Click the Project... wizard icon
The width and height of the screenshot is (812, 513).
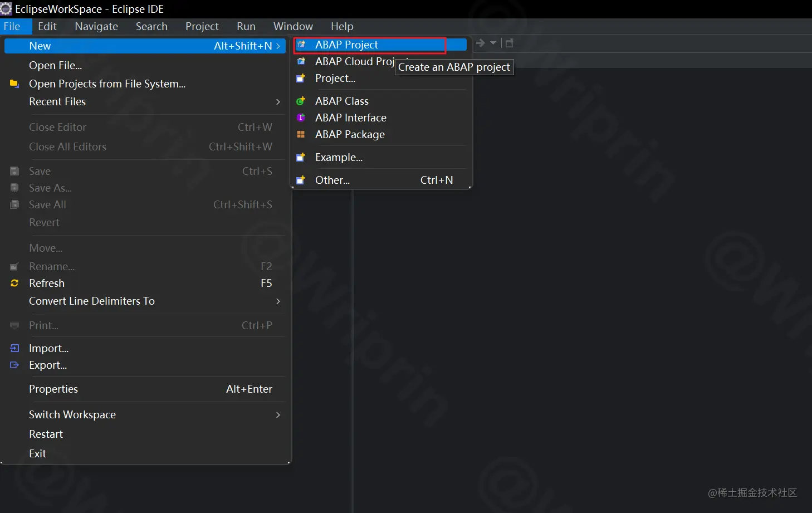click(301, 79)
